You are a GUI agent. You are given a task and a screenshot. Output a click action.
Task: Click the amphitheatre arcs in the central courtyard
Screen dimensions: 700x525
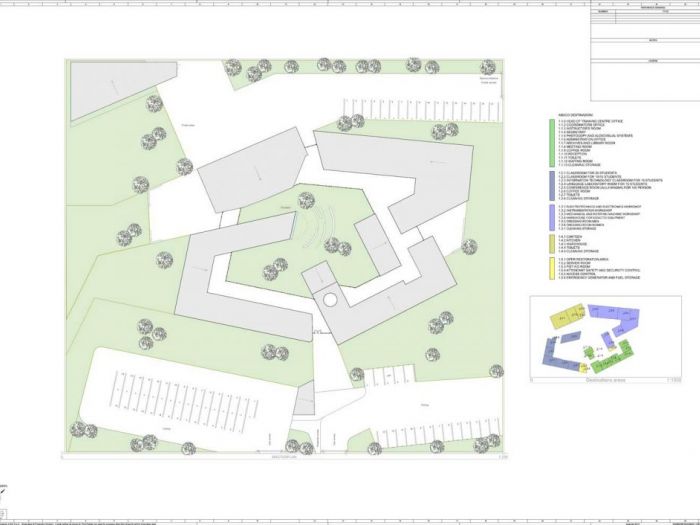click(318, 226)
